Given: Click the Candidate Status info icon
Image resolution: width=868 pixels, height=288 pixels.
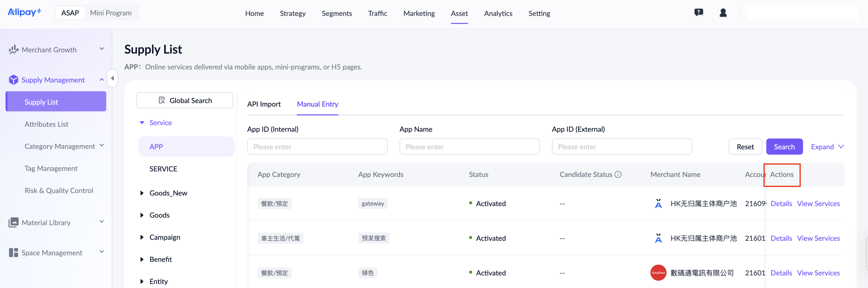Looking at the screenshot, I should coord(618,174).
